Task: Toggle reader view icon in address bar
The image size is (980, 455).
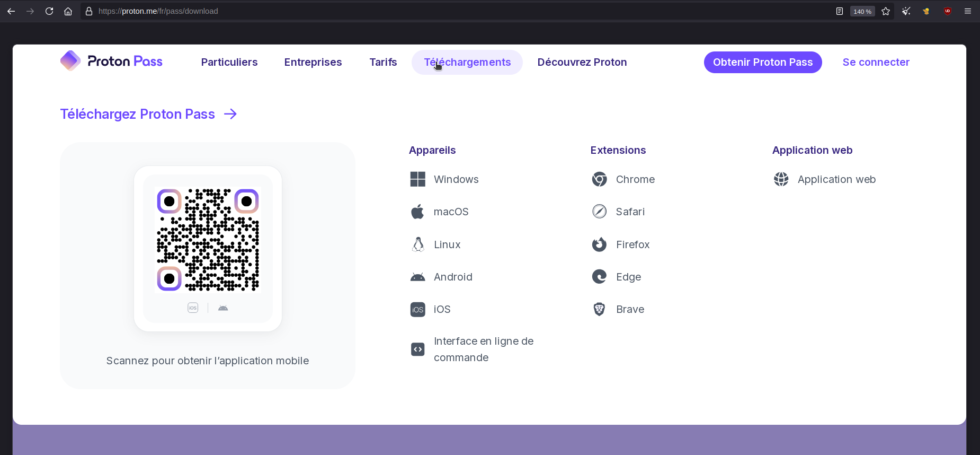Action: point(840,11)
